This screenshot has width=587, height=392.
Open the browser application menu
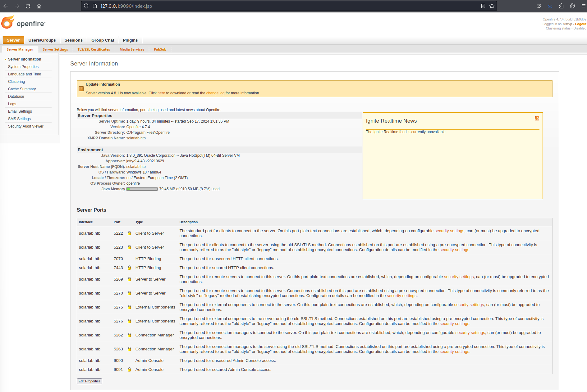click(583, 6)
